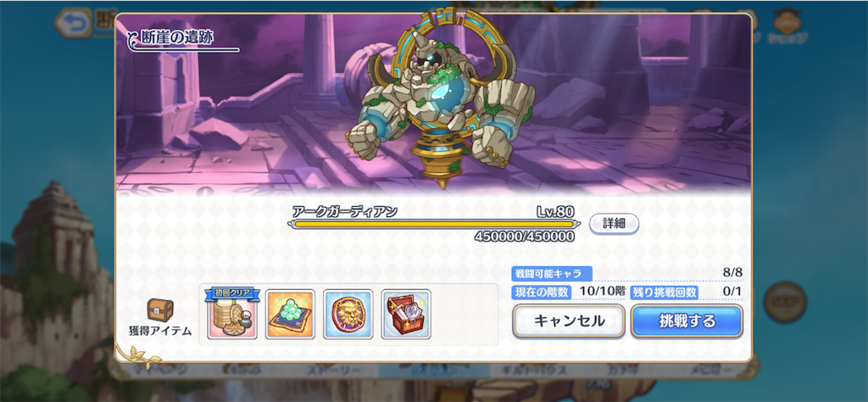Image resolution: width=868 pixels, height=402 pixels.
Task: Open the shop icon at top right
Action: [787, 26]
